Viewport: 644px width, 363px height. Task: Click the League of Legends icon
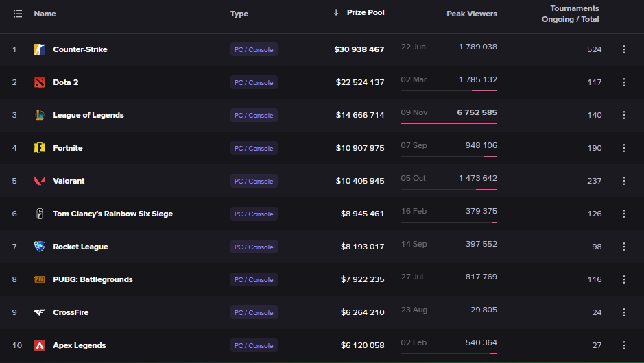[40, 115]
